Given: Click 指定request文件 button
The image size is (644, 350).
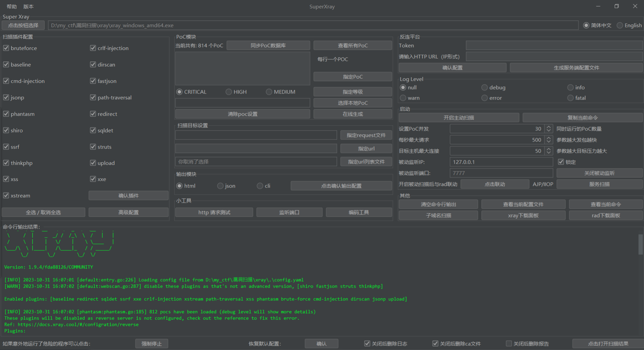Looking at the screenshot, I should [x=366, y=135].
